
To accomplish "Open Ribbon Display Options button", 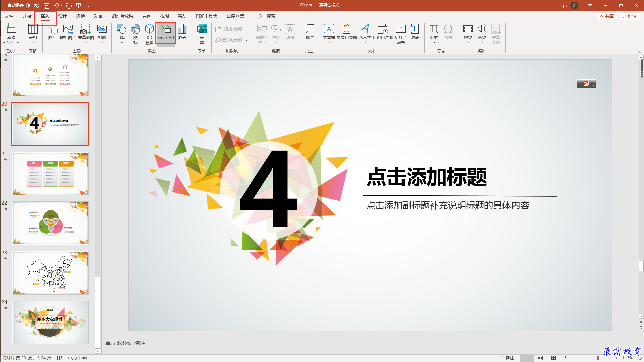I will [x=590, y=5].
